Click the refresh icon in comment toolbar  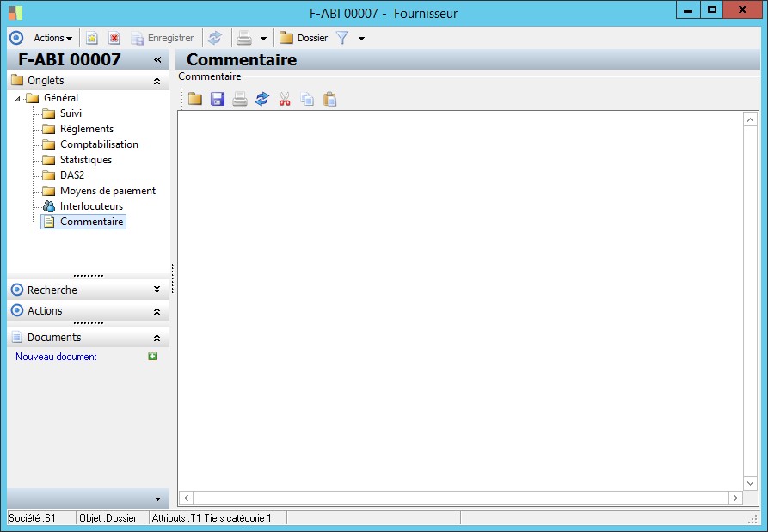pos(262,100)
